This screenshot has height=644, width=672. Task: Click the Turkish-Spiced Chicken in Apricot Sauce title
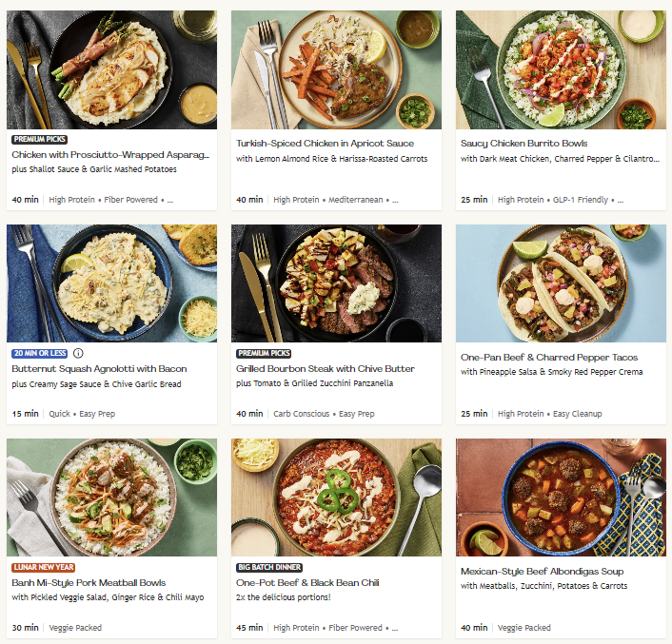(325, 144)
